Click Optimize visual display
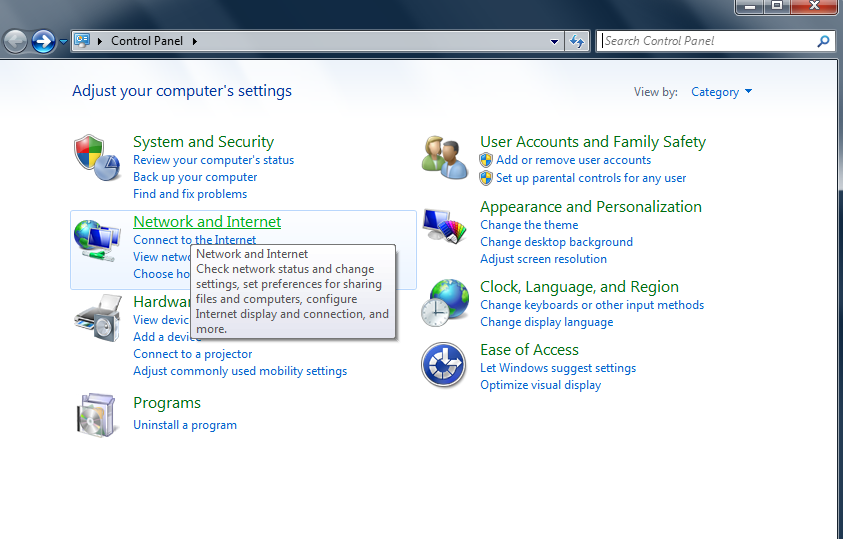 540,385
